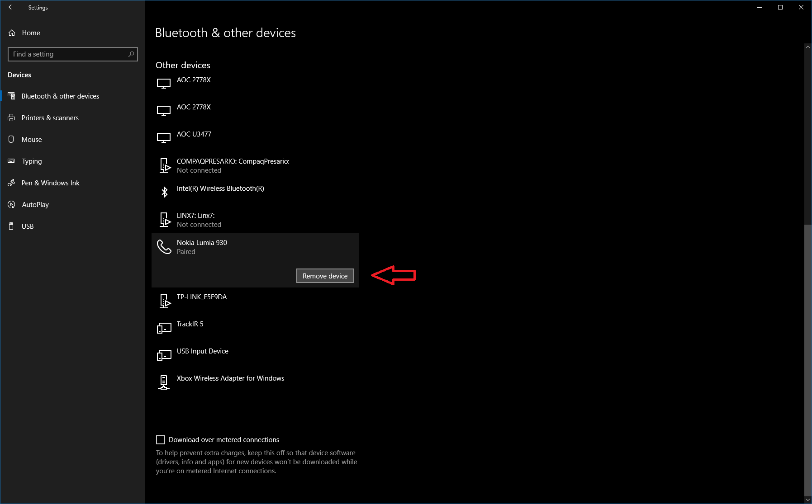Viewport: 812px width, 504px height.
Task: Open the Mouse settings page
Action: [72, 139]
